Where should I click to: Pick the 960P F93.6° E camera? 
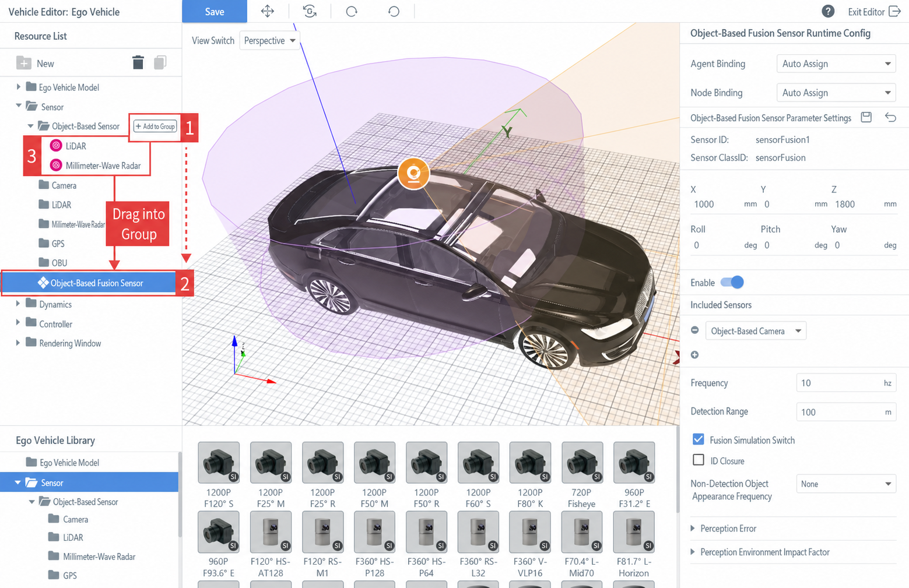click(x=219, y=532)
